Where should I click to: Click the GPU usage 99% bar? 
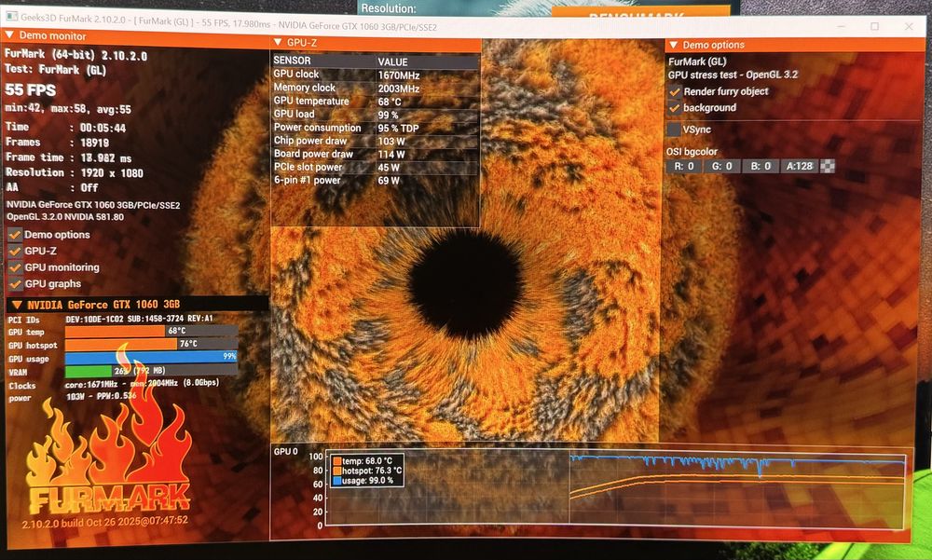152,357
